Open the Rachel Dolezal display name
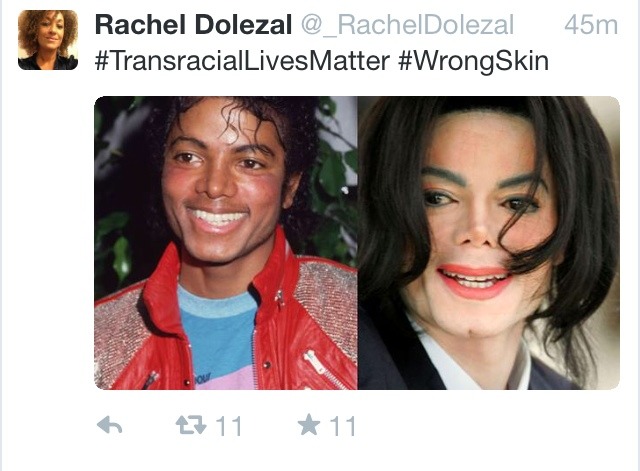The image size is (640, 471). click(x=193, y=24)
